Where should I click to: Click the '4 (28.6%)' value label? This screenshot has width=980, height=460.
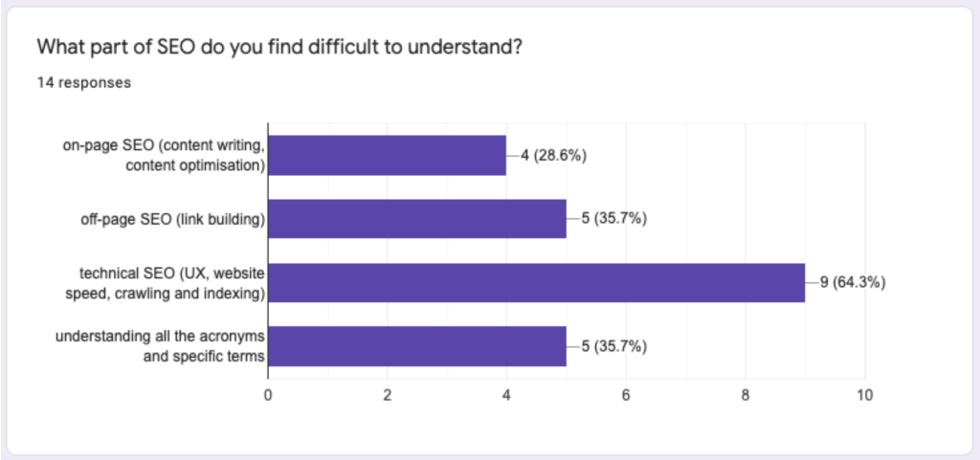pos(553,155)
